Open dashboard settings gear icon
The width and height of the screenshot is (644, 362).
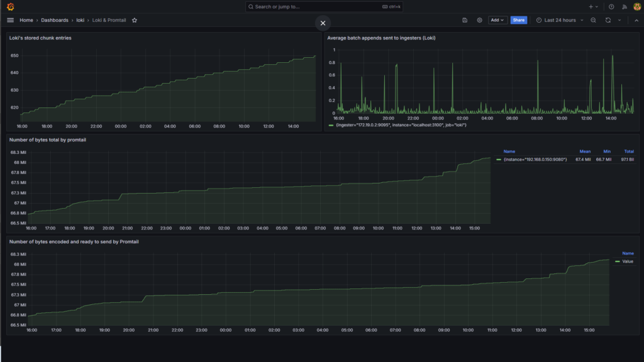point(479,20)
